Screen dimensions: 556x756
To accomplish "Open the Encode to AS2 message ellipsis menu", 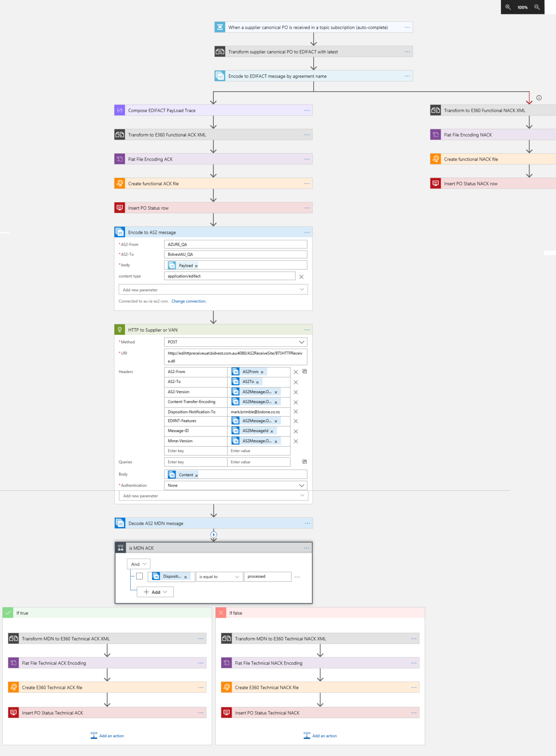I will click(x=307, y=232).
